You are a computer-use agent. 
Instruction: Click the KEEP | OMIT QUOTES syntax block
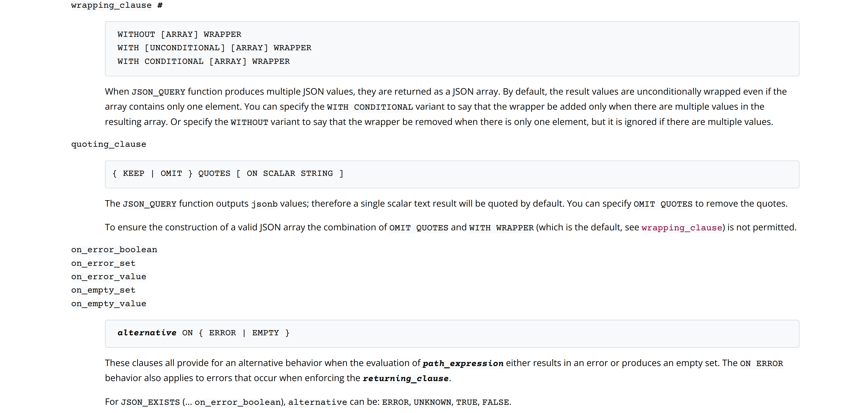click(228, 174)
